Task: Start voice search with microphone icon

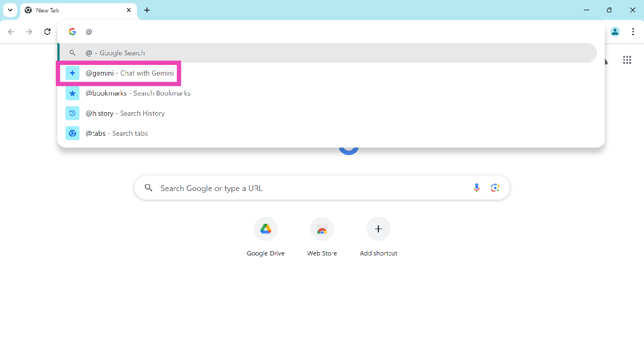Action: pyautogui.click(x=476, y=188)
